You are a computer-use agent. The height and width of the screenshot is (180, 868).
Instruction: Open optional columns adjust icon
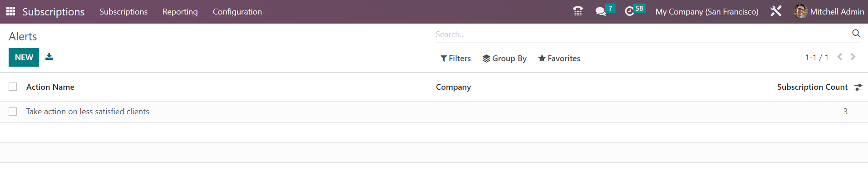(x=858, y=87)
